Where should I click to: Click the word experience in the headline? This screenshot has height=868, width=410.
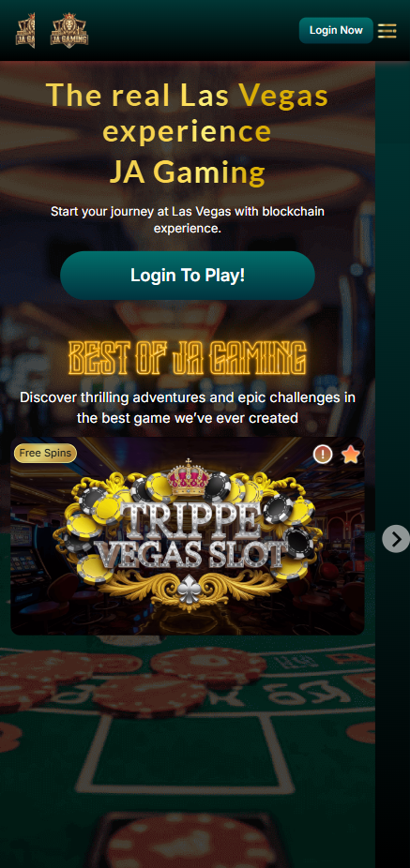[188, 133]
